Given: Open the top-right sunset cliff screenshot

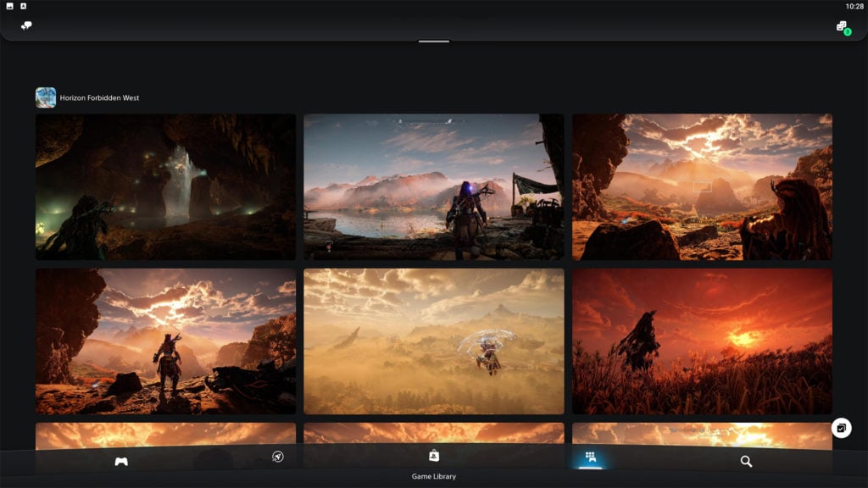Looking at the screenshot, I should tap(702, 186).
